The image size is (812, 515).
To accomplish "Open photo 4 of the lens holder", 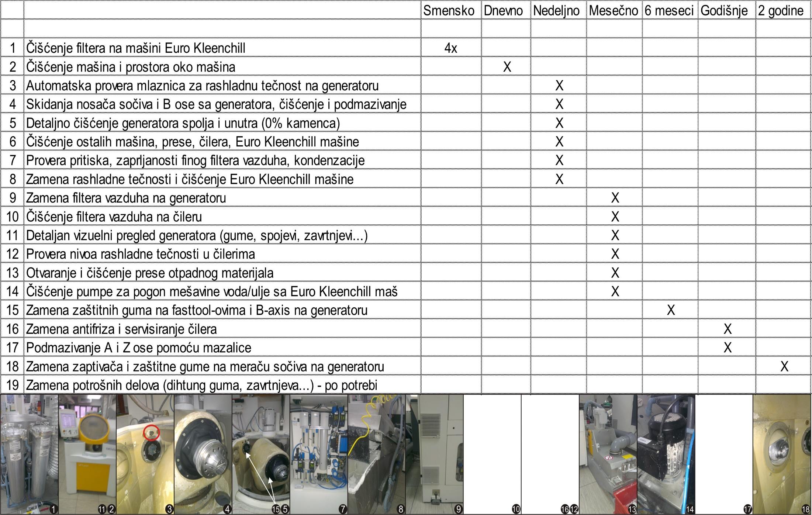I will click(203, 454).
